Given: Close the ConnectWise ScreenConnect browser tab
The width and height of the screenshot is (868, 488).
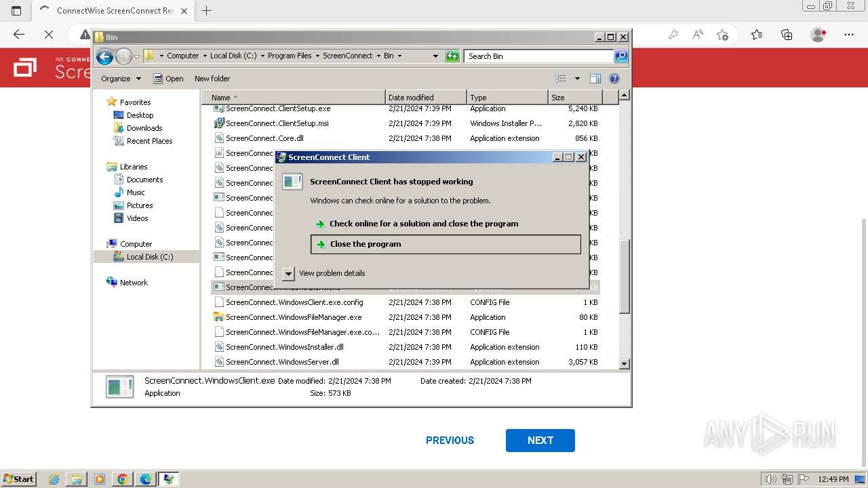Looking at the screenshot, I should (184, 11).
